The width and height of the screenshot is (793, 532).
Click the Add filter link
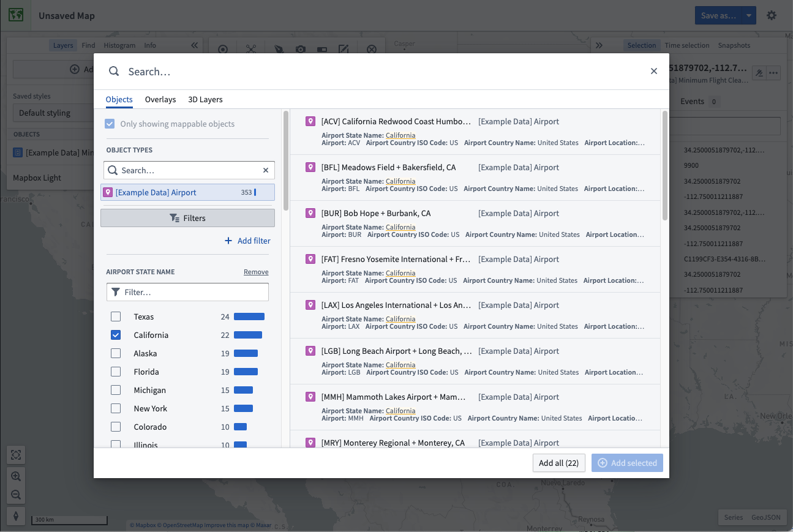point(247,241)
